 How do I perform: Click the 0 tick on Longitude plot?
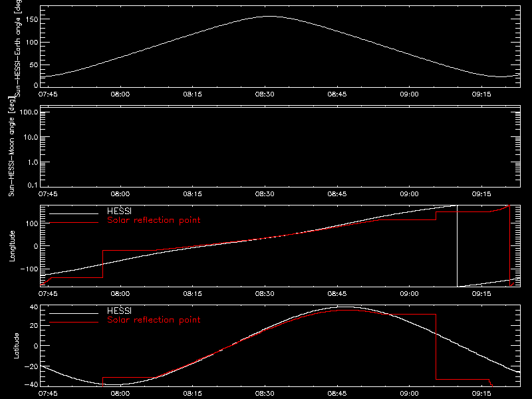click(36, 246)
